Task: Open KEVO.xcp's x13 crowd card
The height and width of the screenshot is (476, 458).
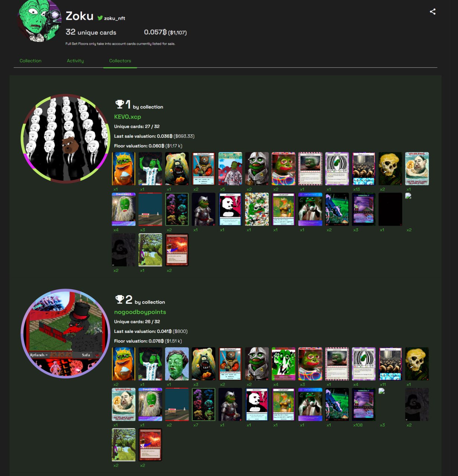Action: (x=363, y=168)
